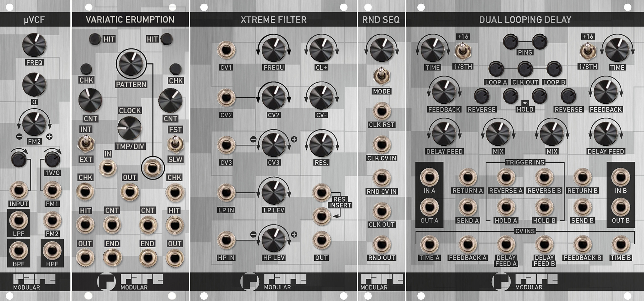Click the RES. knob
This screenshot has width=644, height=301.
321,145
